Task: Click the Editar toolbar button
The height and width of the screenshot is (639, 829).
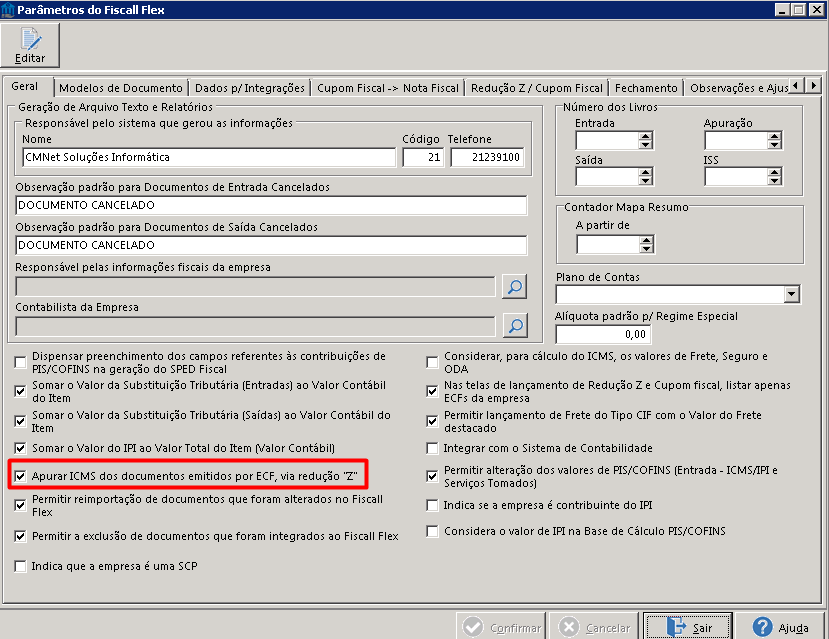Action: 30,45
